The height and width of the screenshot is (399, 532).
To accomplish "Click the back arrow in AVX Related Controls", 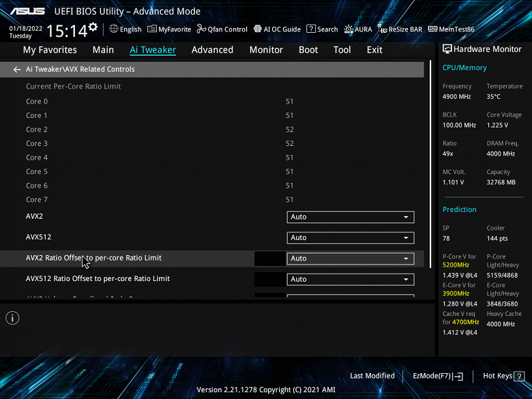I will (x=16, y=70).
